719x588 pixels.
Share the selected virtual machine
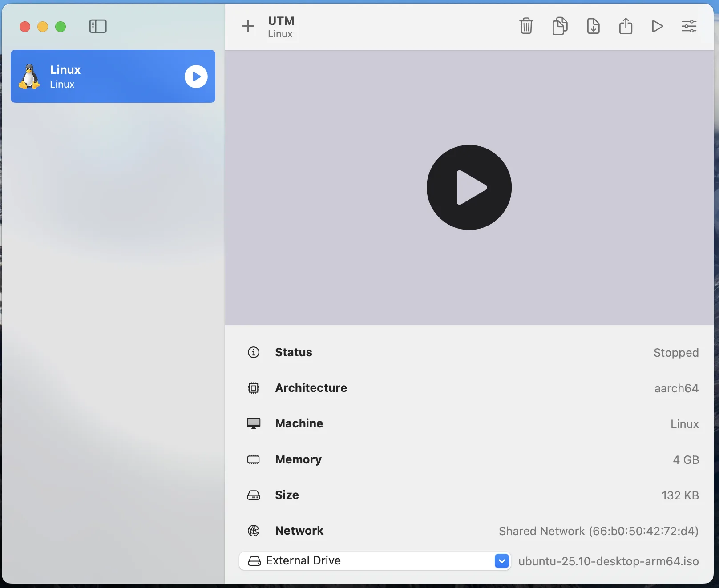click(x=626, y=25)
